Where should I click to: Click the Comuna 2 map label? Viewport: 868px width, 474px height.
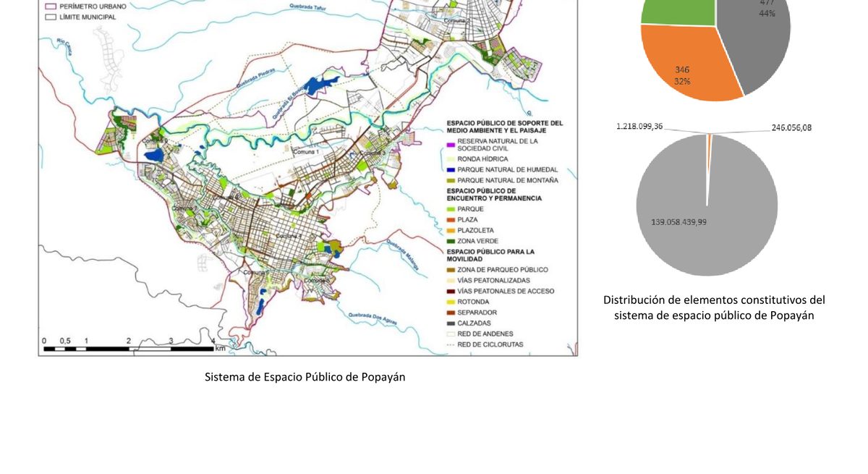tap(457, 20)
